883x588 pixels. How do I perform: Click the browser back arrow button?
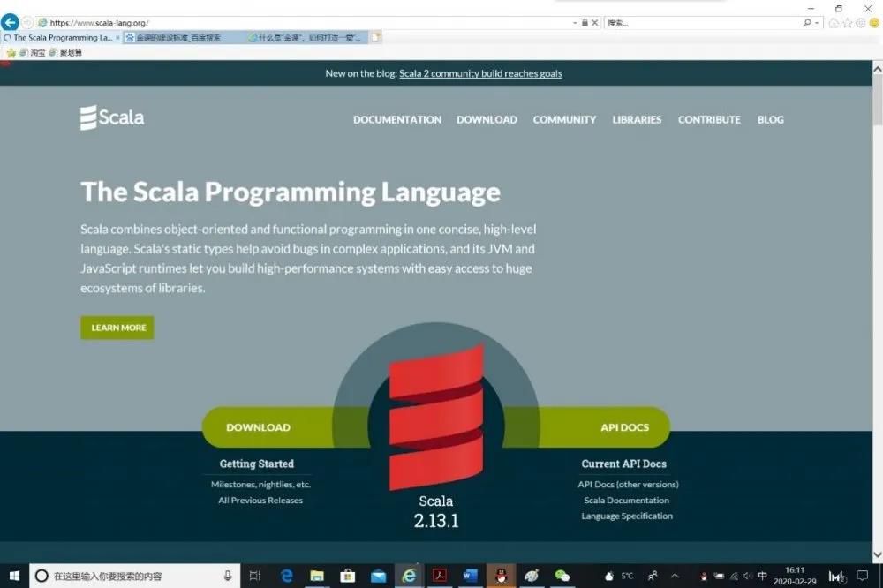point(10,22)
